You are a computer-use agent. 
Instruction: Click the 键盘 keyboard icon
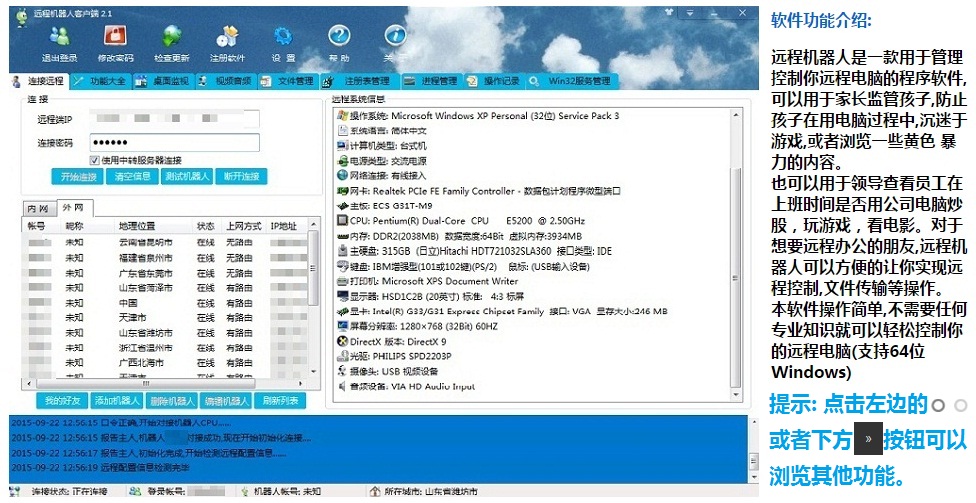[342, 266]
